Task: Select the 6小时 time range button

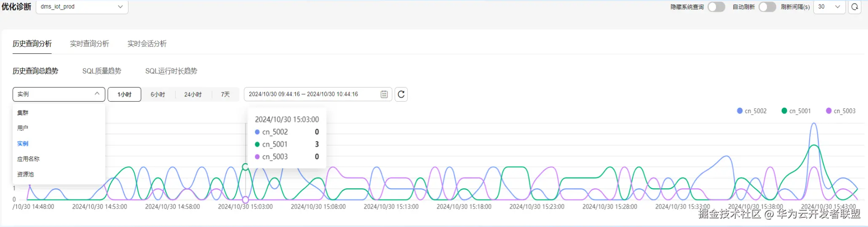Action: coord(158,95)
